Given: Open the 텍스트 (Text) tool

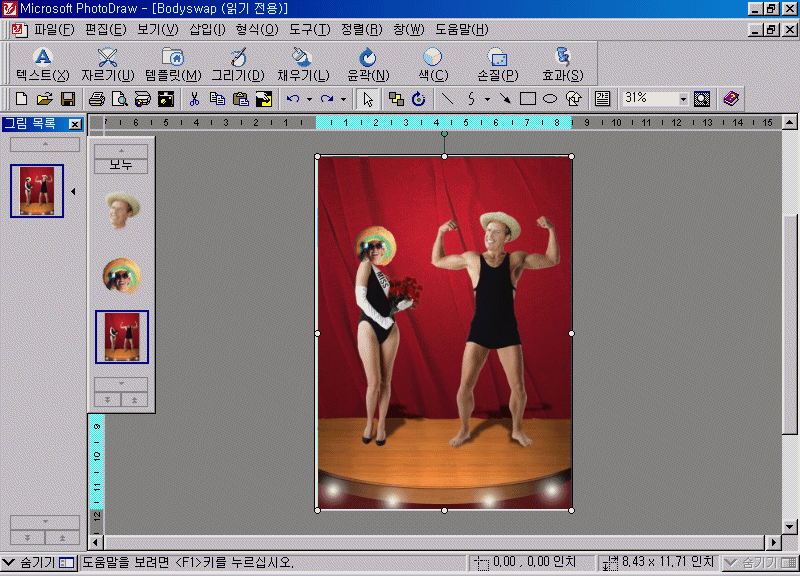Looking at the screenshot, I should [42, 65].
